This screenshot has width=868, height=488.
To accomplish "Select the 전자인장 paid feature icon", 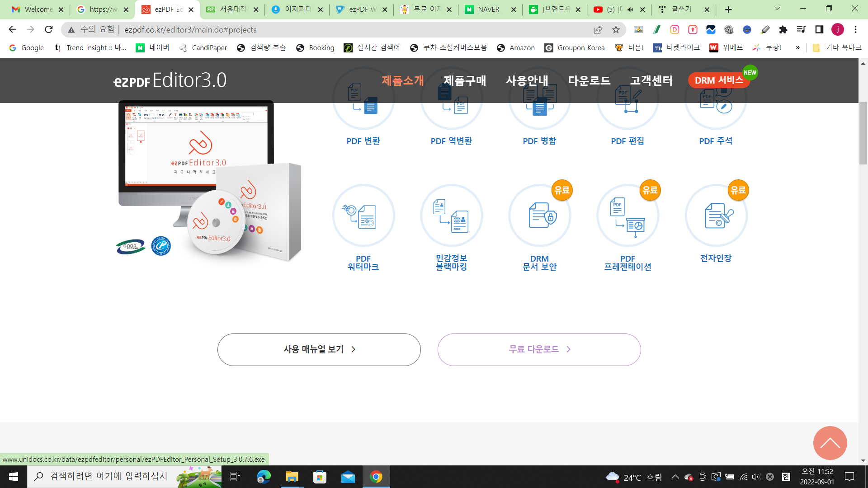I will 715,216.
